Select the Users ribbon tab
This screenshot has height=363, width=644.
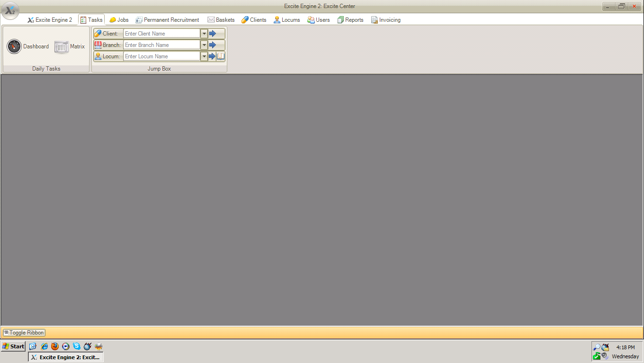319,20
